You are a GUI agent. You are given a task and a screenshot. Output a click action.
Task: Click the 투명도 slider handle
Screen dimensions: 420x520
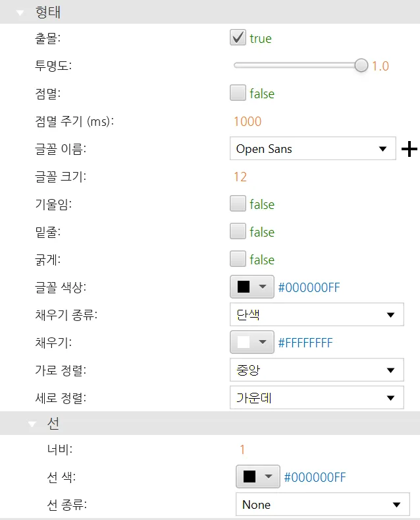361,65
